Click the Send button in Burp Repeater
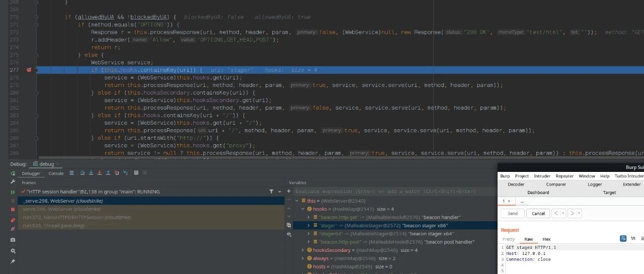Viewport: 644px width, 274px height. (x=512, y=213)
